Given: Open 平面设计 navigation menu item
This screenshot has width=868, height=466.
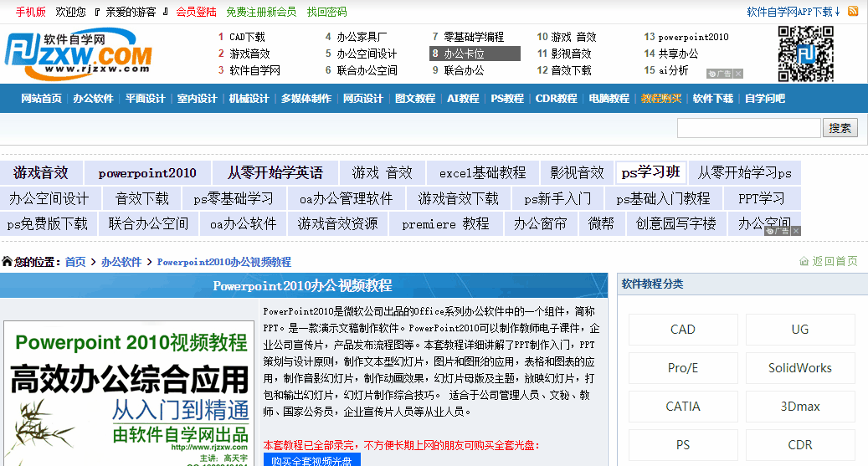Looking at the screenshot, I should [145, 99].
